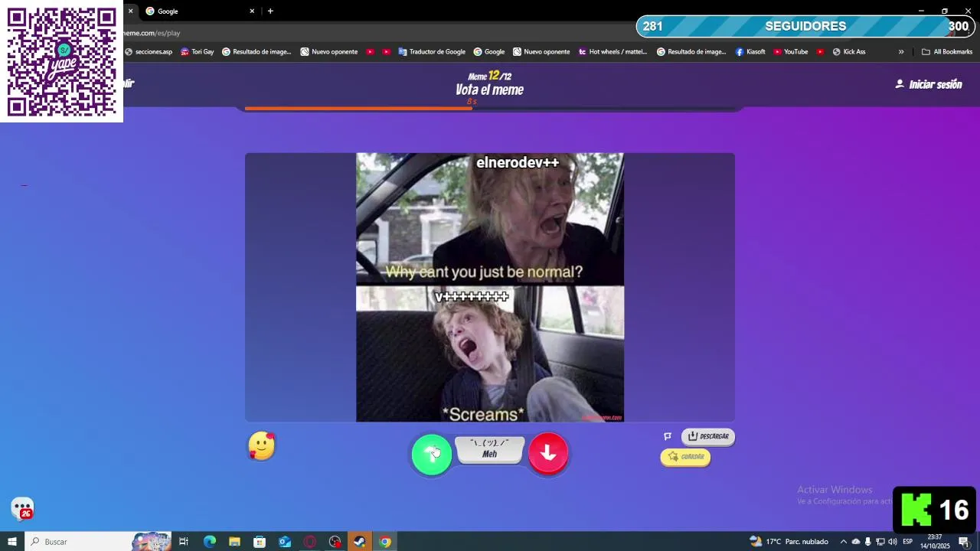Open the labeled YouTube bookmark
Screen dimensions: 980x551
coord(790,52)
